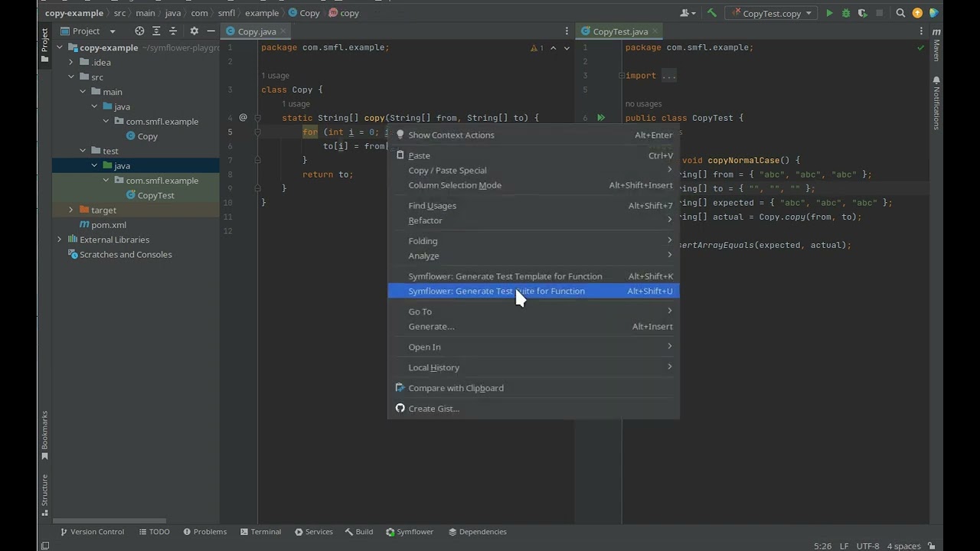This screenshot has height=551, width=980.
Task: Choose Show Context Actions in context menu
Action: point(534,135)
